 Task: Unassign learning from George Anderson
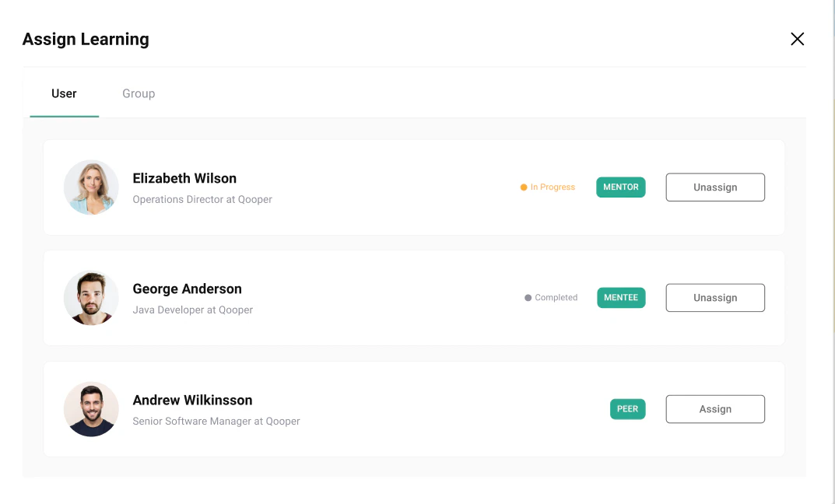714,297
